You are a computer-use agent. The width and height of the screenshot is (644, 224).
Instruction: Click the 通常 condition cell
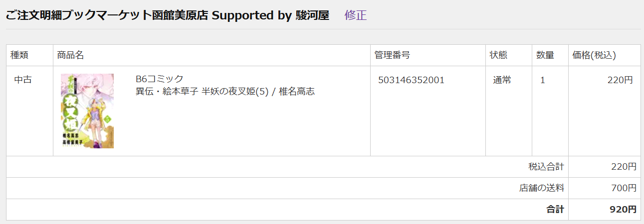tap(502, 80)
